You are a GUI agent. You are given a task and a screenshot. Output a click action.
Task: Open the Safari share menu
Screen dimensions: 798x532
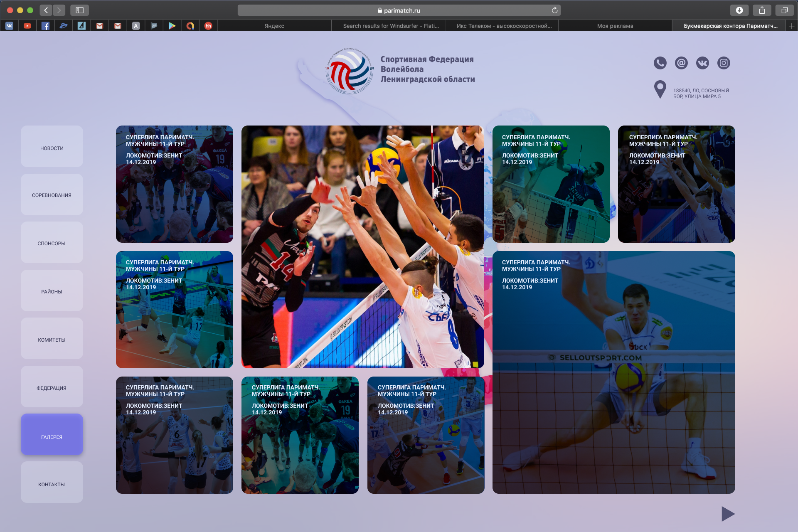pyautogui.click(x=762, y=10)
